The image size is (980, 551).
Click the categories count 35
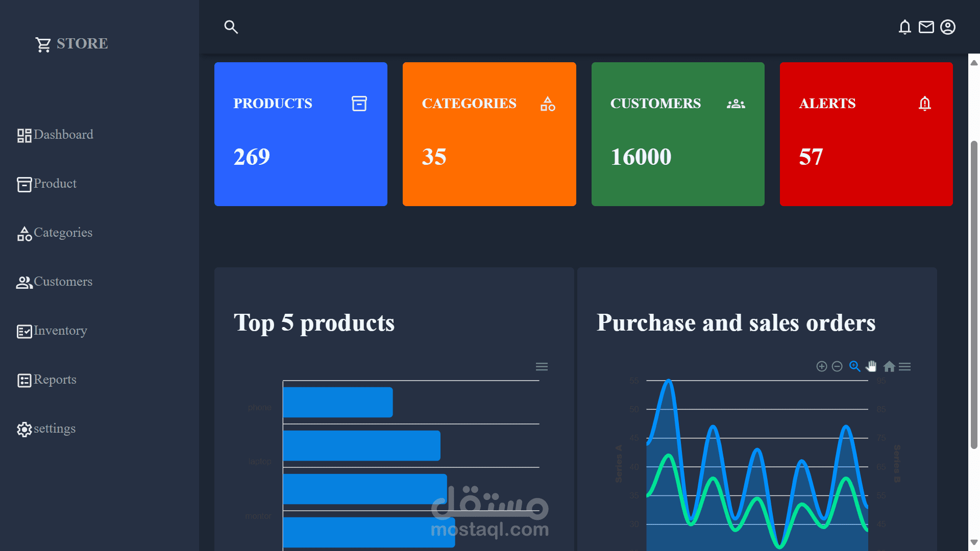pos(434,157)
